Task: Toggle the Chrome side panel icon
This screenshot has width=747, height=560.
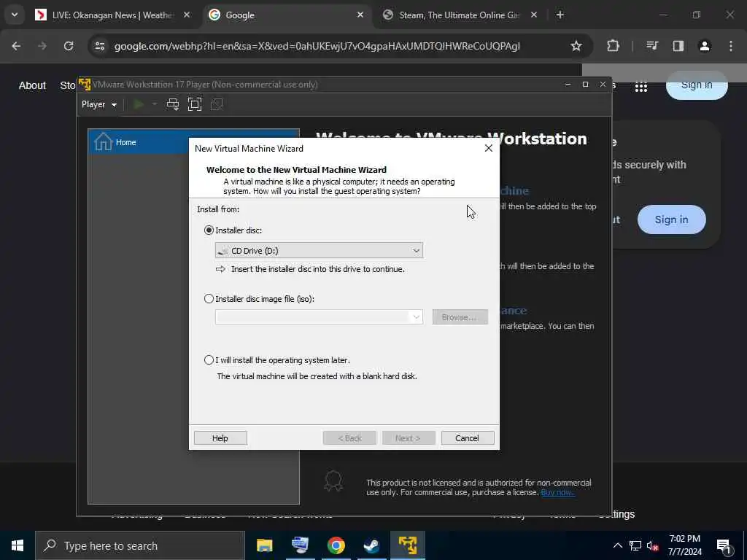Action: pos(678,46)
